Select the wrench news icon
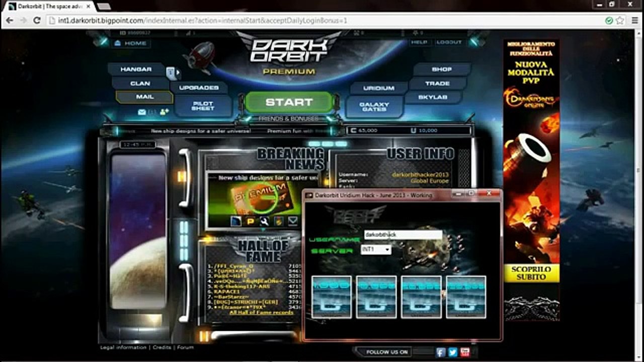Viewport: 644px width, 362px height. (x=264, y=221)
